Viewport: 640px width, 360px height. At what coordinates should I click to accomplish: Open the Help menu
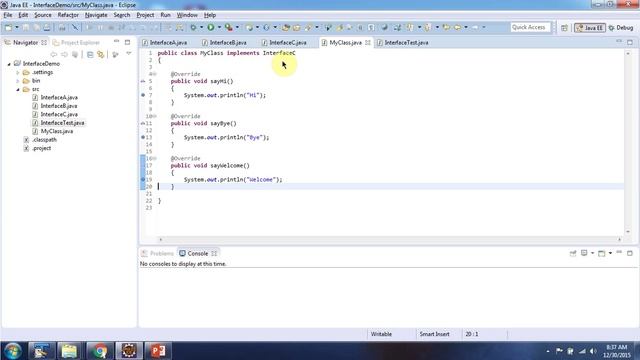(210, 15)
